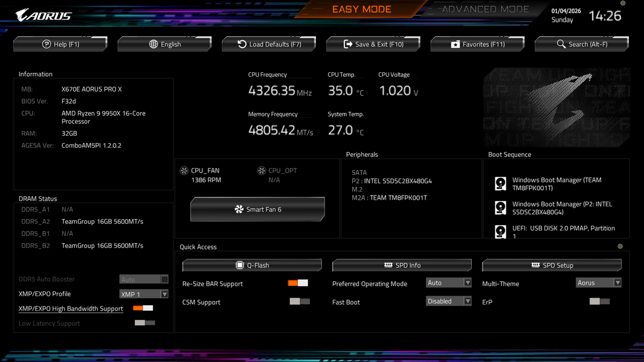The width and height of the screenshot is (644, 362).
Task: Click the SPD Setup memory icon
Action: click(535, 265)
